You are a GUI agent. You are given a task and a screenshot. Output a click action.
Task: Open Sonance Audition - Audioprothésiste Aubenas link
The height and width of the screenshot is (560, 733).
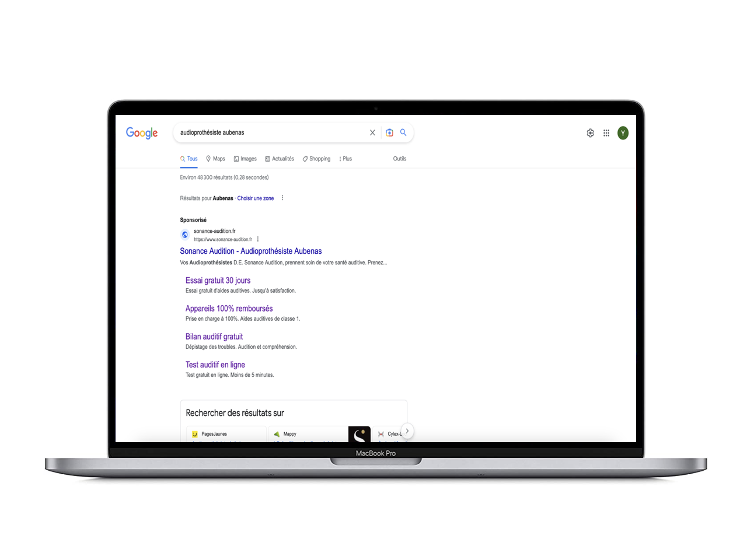pos(251,251)
